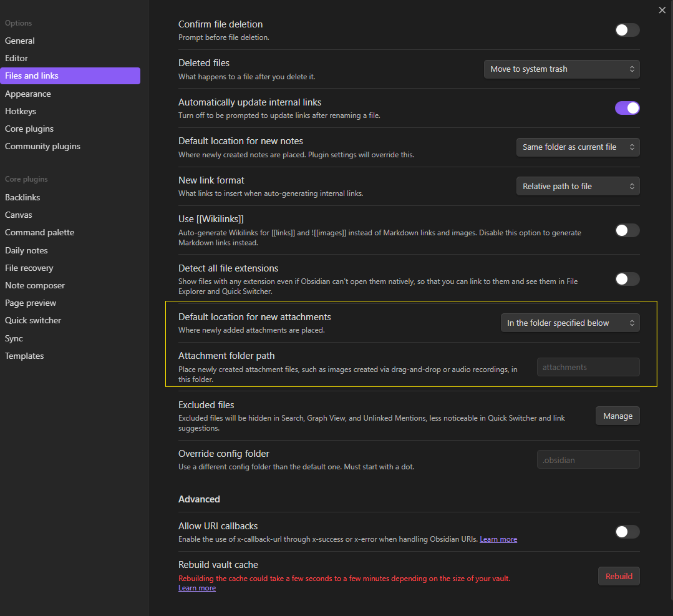Enable Allow URI callbacks switch

pyautogui.click(x=627, y=532)
